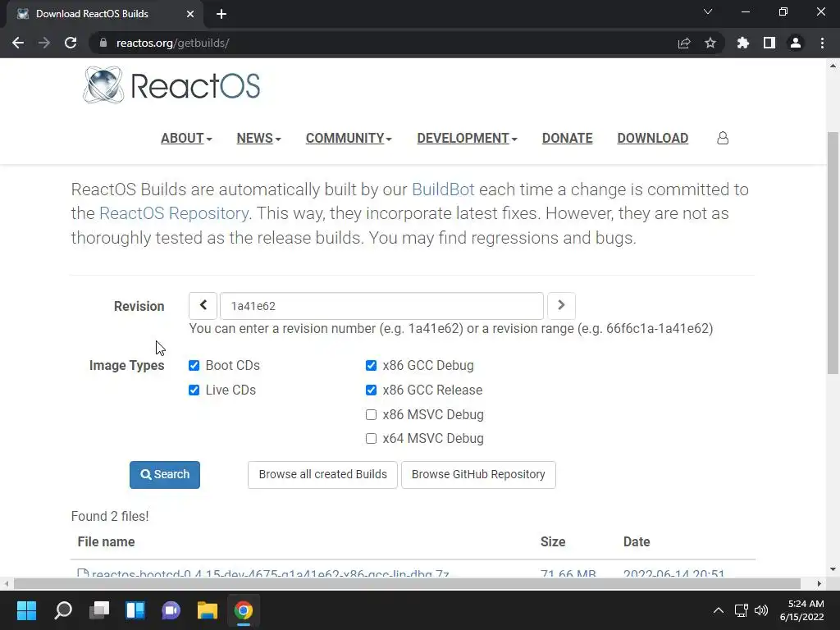The image size is (840, 630).
Task: Click the Date column header
Action: (637, 541)
